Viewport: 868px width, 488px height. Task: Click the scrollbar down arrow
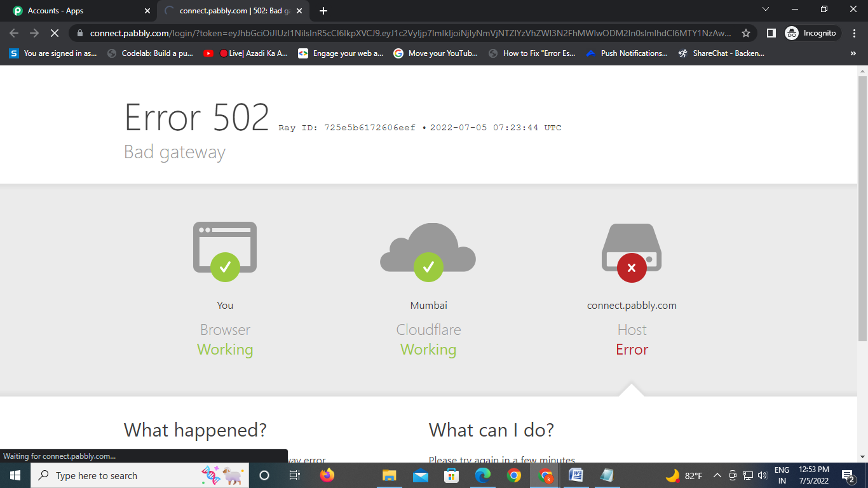[862, 457]
